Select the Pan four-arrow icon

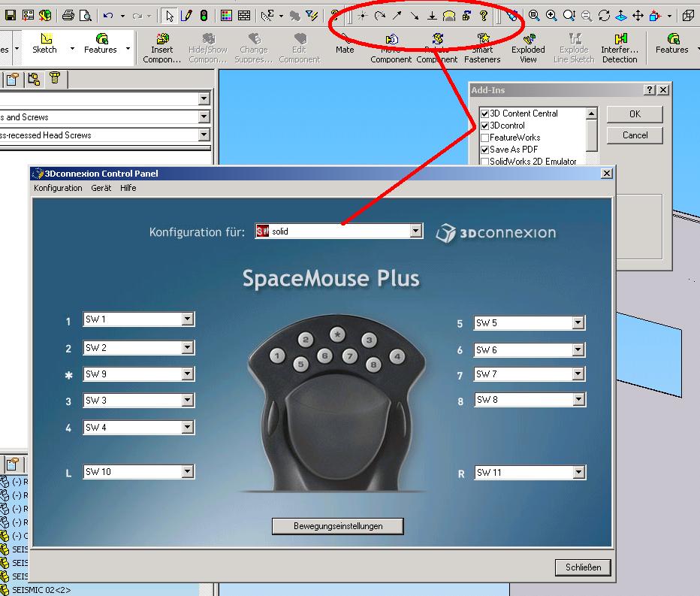(638, 16)
